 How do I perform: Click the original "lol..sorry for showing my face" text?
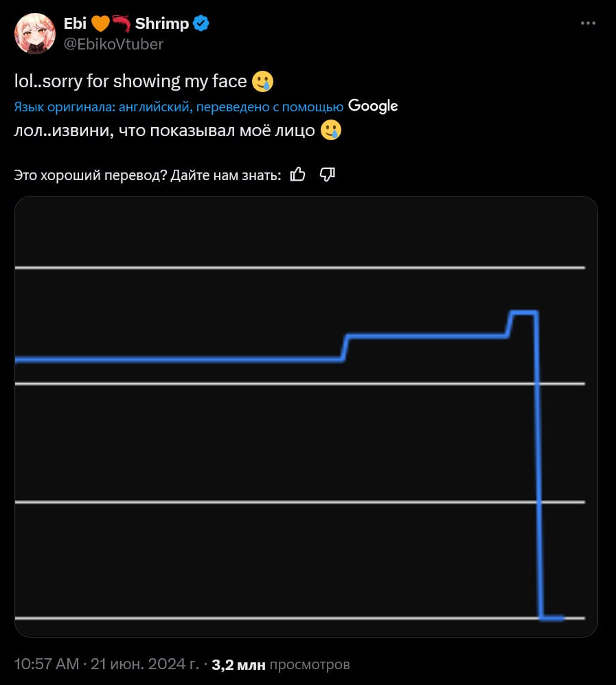pyautogui.click(x=130, y=82)
